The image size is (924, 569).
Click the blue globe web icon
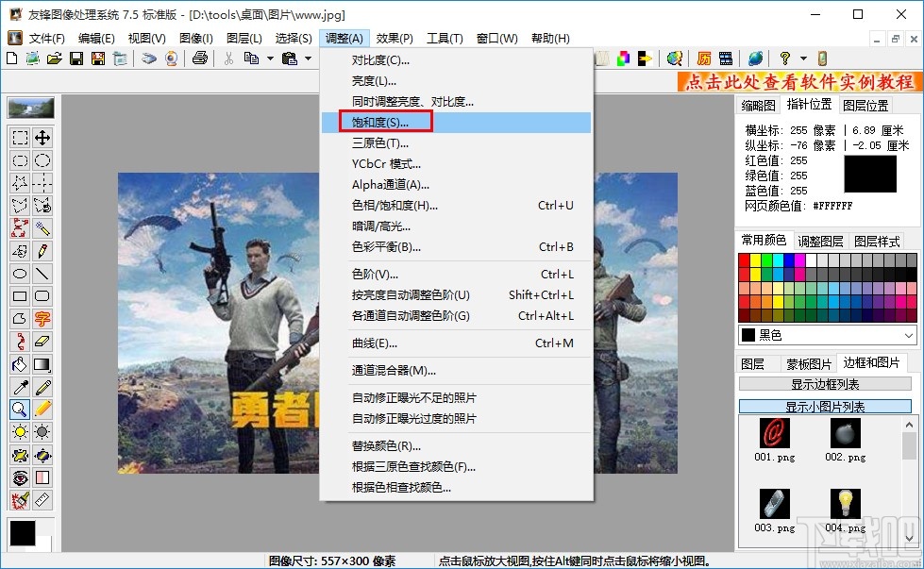[x=755, y=59]
